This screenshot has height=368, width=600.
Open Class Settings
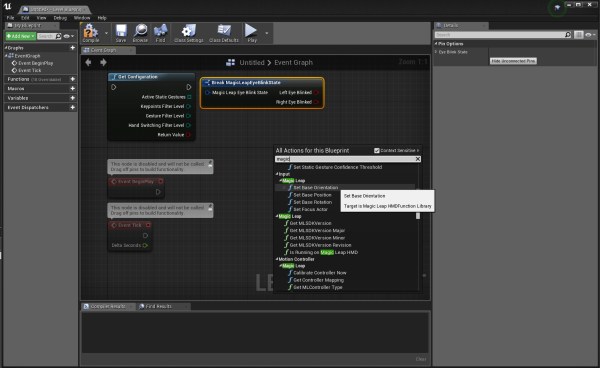189,33
